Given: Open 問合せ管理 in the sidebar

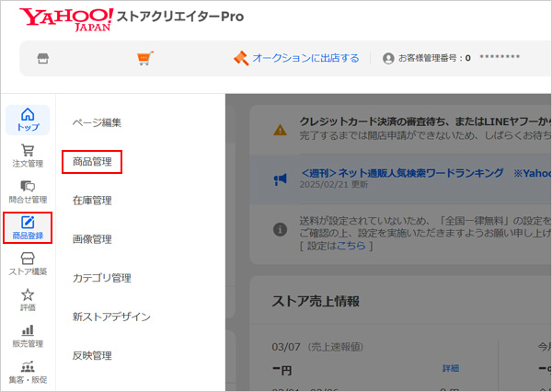Looking at the screenshot, I should click(28, 192).
